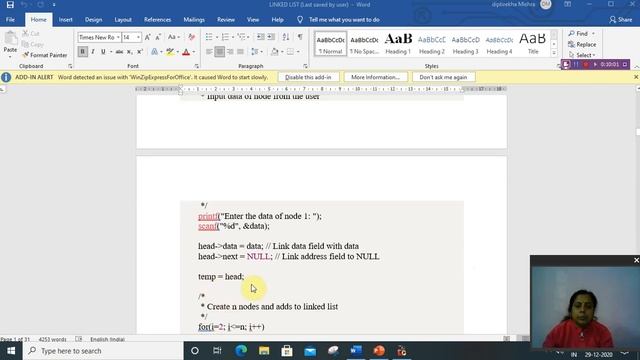Screen dimensions: 640x360
Task: Toggle Bold formatting
Action: point(82,52)
